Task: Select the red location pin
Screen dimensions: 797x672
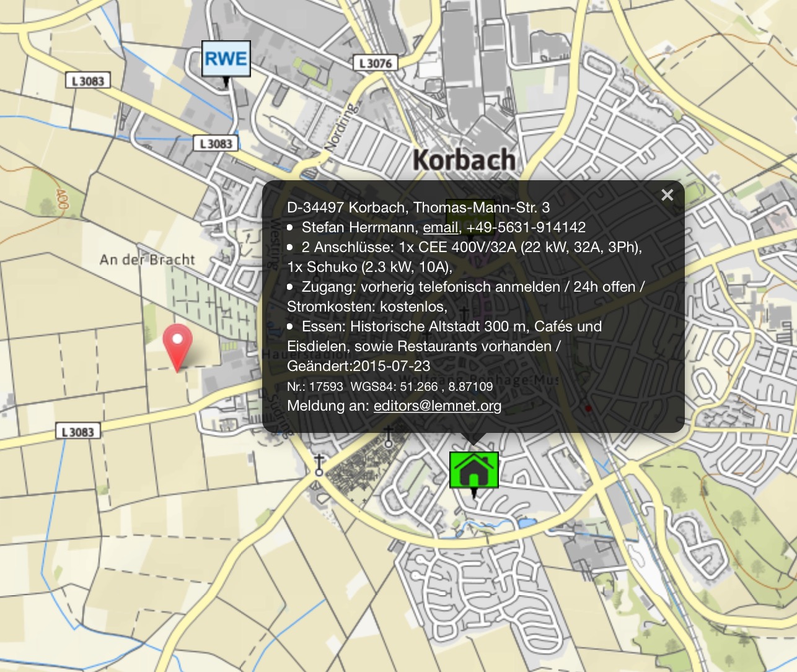Action: tap(177, 343)
